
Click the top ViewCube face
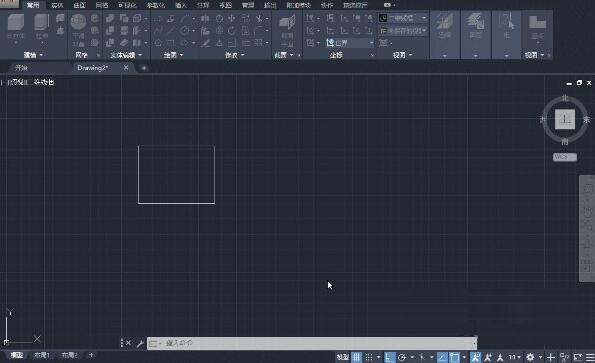pyautogui.click(x=565, y=119)
